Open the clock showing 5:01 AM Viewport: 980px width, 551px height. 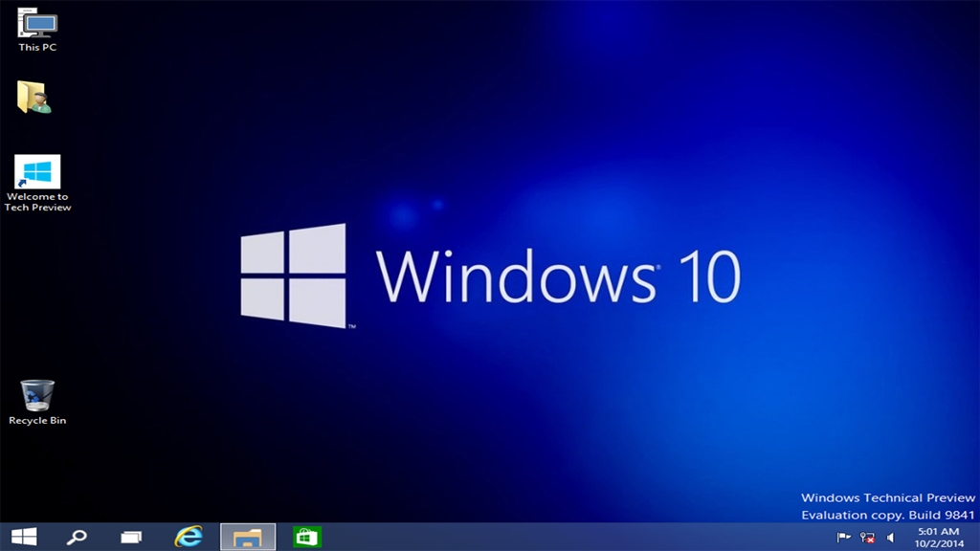938,532
